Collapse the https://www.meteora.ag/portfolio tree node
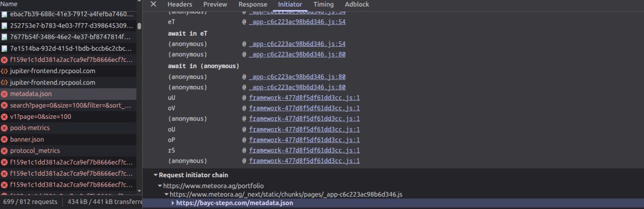The height and width of the screenshot is (209, 644). pyautogui.click(x=160, y=186)
